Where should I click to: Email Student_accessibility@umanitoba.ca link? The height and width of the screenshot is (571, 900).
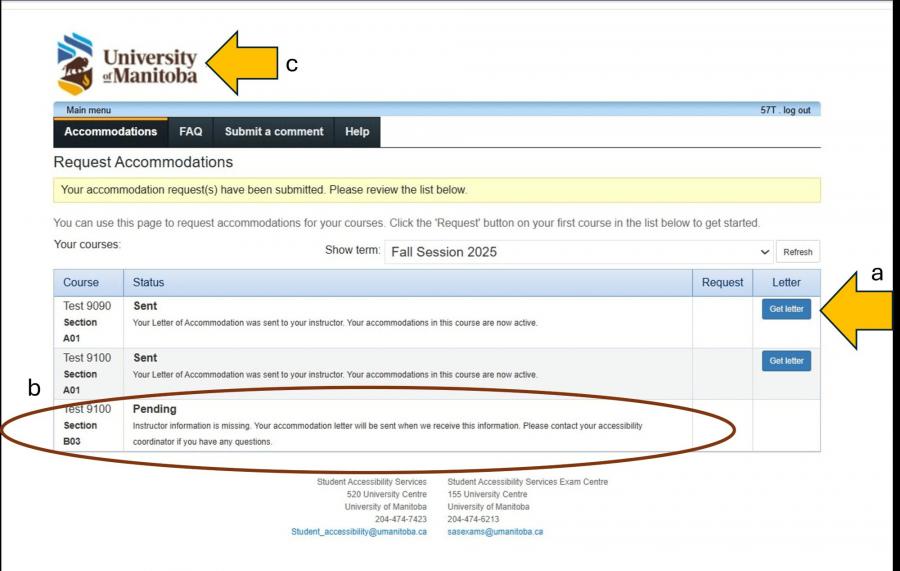tap(359, 532)
